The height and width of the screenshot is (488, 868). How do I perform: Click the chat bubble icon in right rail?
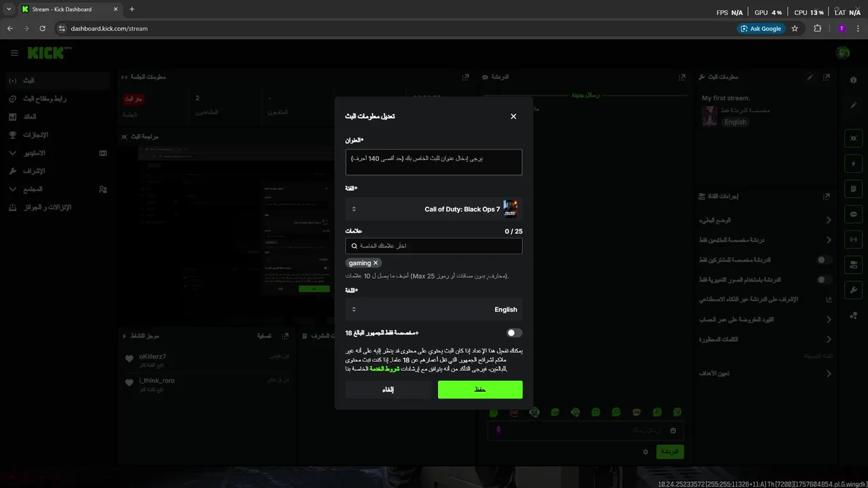pyautogui.click(x=853, y=214)
